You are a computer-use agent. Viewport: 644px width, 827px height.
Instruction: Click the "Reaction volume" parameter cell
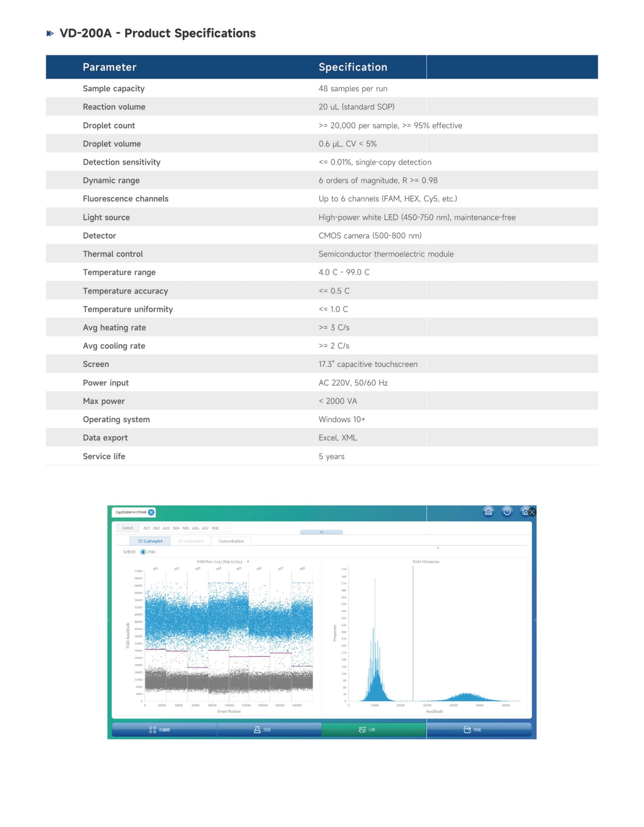coord(114,107)
